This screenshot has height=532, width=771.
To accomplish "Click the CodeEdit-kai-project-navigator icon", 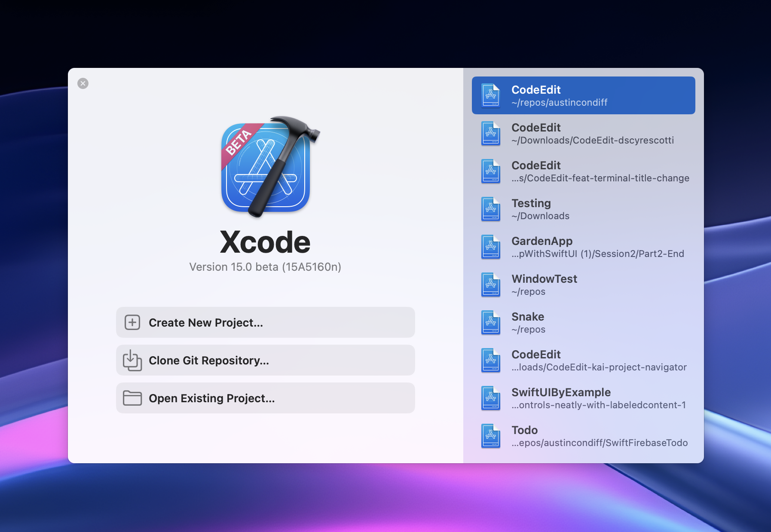I will pos(490,360).
